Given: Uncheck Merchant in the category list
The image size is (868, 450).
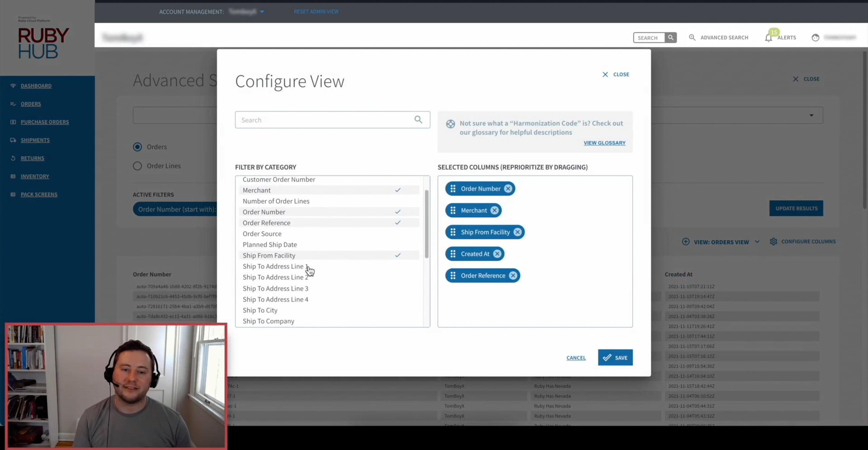Looking at the screenshot, I should [329, 190].
